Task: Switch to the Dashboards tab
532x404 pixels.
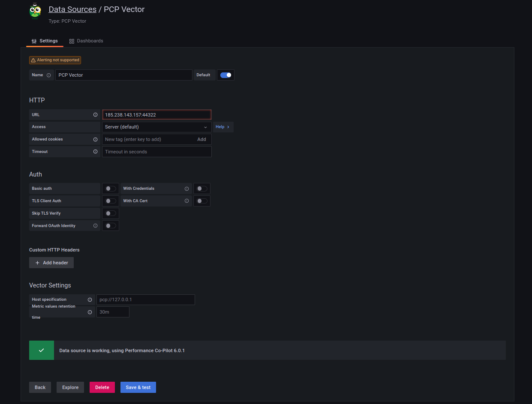Action: (86, 41)
